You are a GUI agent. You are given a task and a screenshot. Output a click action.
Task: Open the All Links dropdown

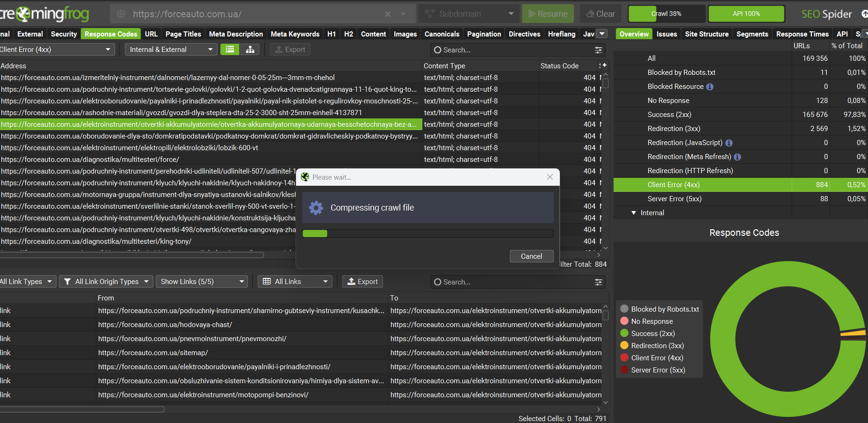pos(295,282)
